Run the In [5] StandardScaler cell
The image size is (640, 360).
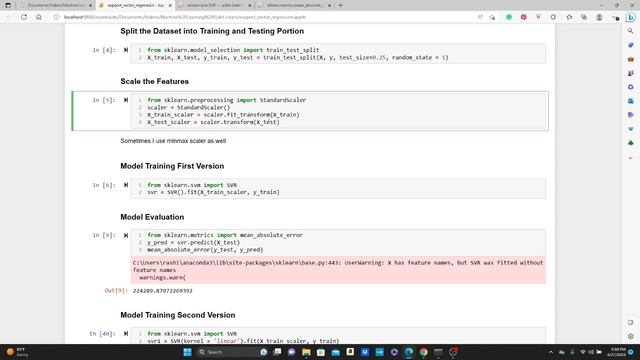(126, 100)
